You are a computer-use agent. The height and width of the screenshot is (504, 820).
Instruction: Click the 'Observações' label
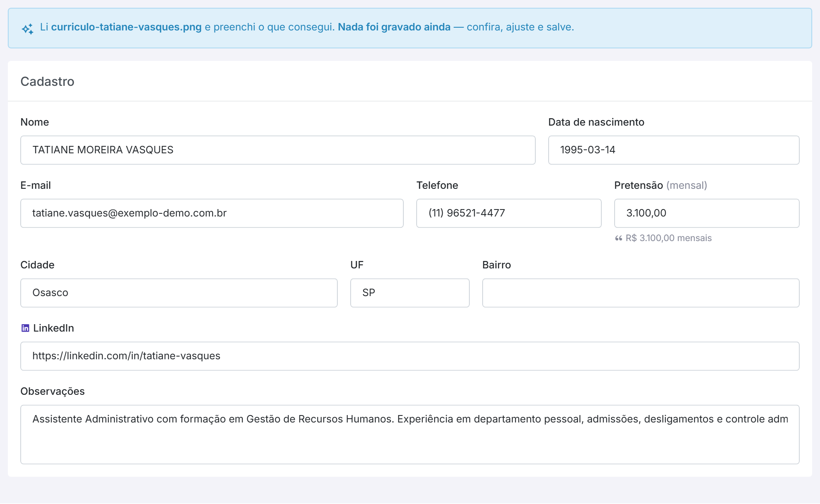(x=52, y=391)
